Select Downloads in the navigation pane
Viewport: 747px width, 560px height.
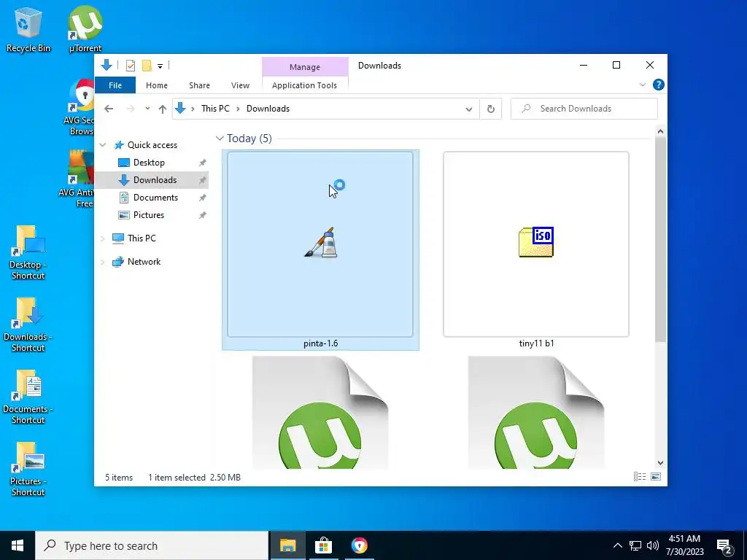(x=155, y=180)
